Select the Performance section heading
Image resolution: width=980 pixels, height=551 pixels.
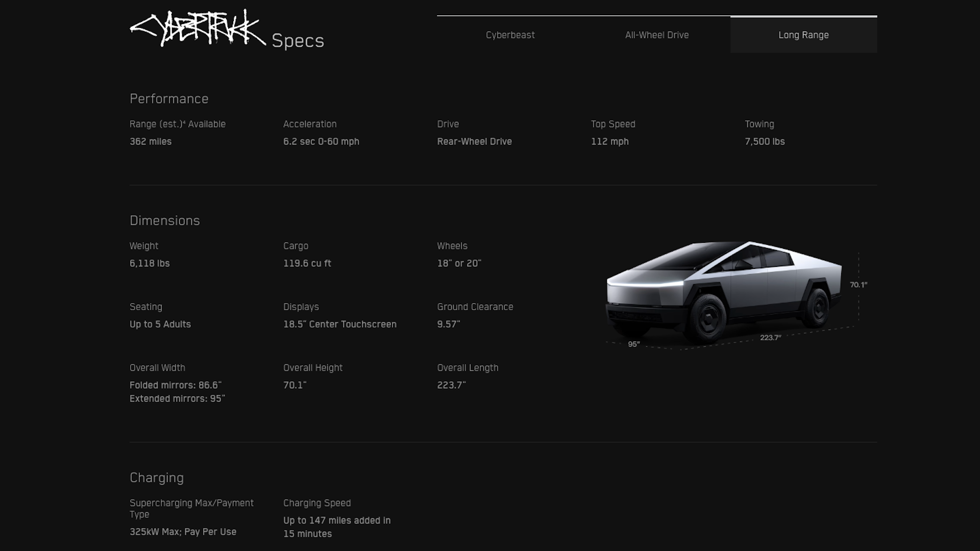click(x=169, y=98)
